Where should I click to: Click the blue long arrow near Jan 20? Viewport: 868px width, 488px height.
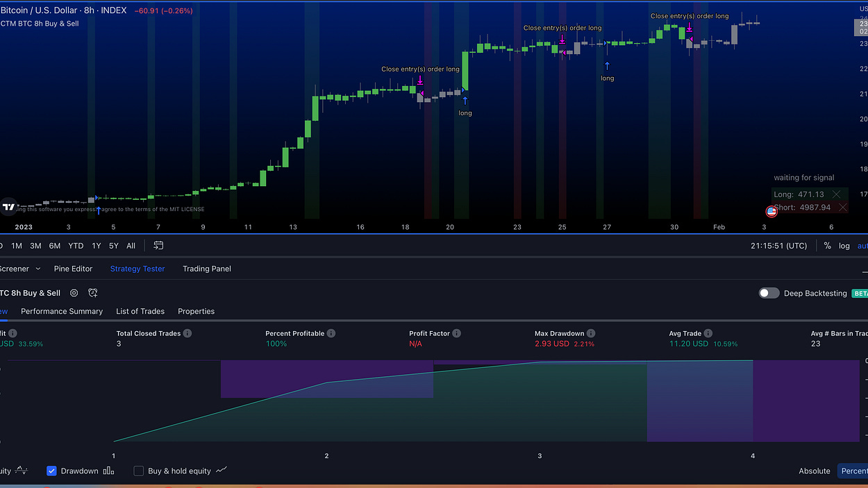point(465,101)
